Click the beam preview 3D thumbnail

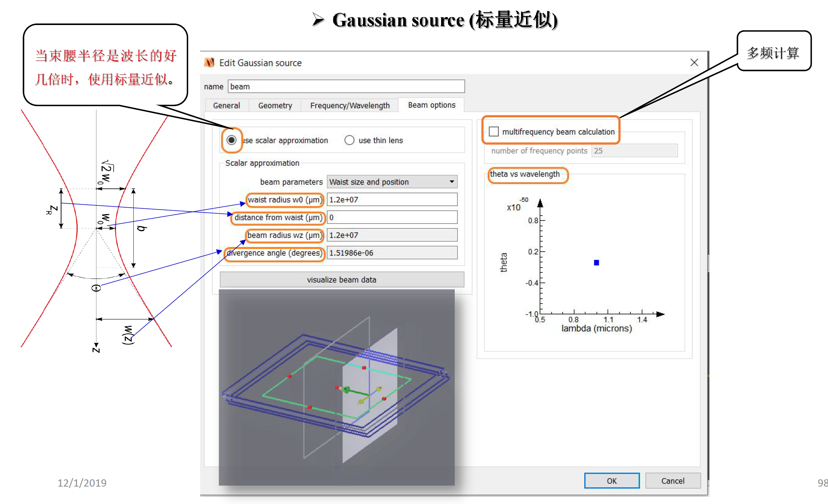[337, 387]
